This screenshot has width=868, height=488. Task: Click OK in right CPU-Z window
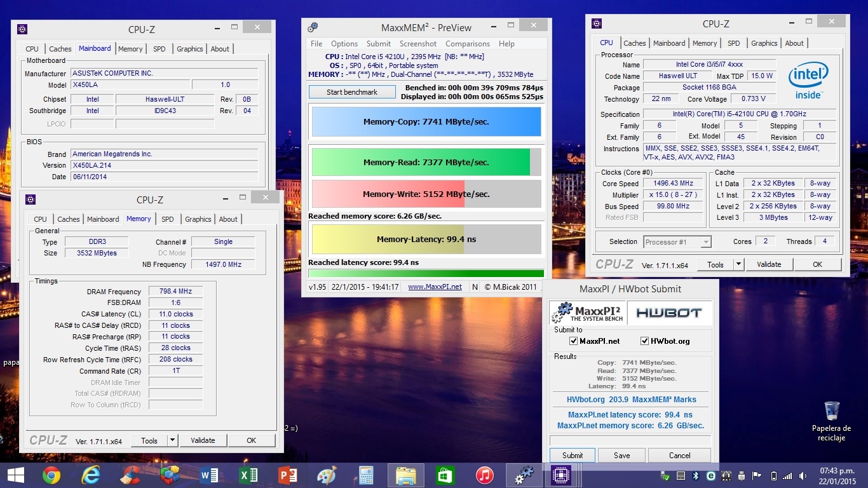click(x=817, y=264)
